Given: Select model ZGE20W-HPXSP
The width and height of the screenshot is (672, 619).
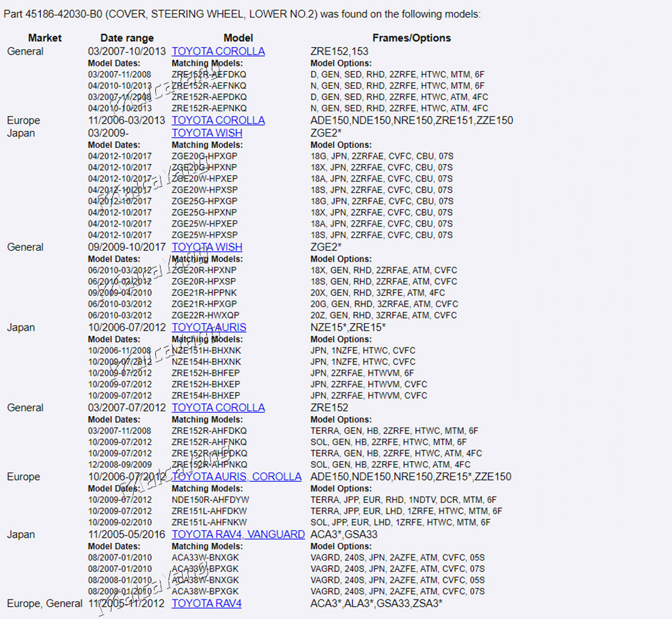Looking at the screenshot, I should (x=205, y=190).
